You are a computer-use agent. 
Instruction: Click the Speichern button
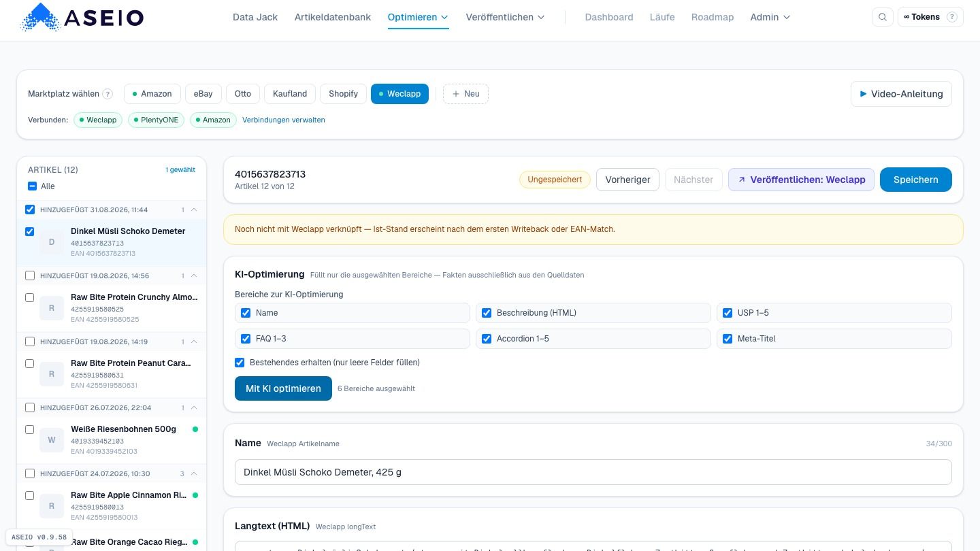point(916,180)
